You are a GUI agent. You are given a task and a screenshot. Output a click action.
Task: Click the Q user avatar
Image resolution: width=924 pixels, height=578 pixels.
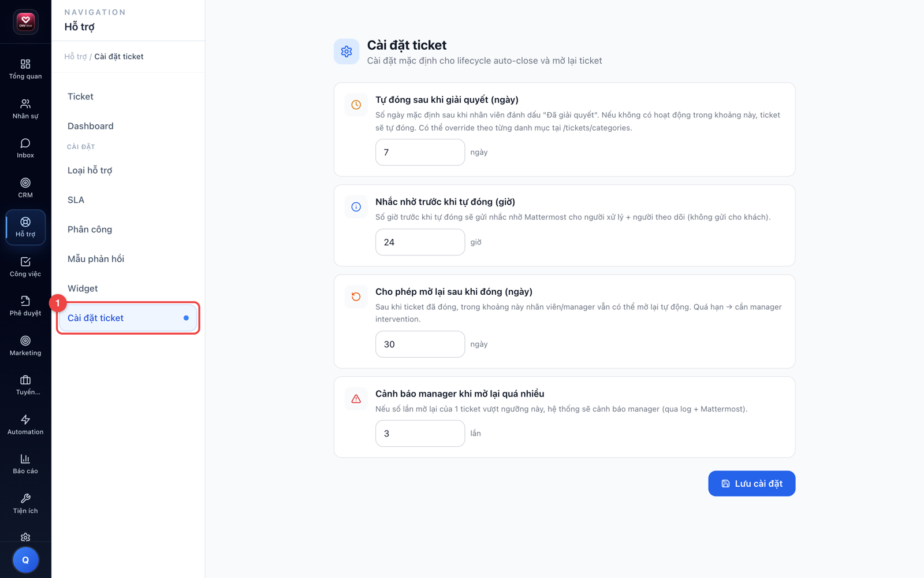pos(25,560)
